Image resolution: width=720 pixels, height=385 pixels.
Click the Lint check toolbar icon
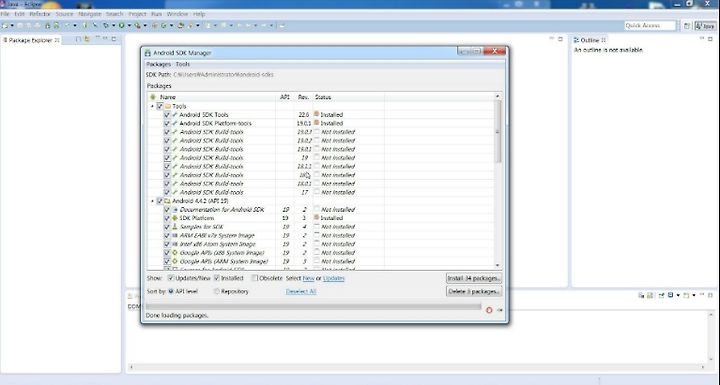pos(68,25)
